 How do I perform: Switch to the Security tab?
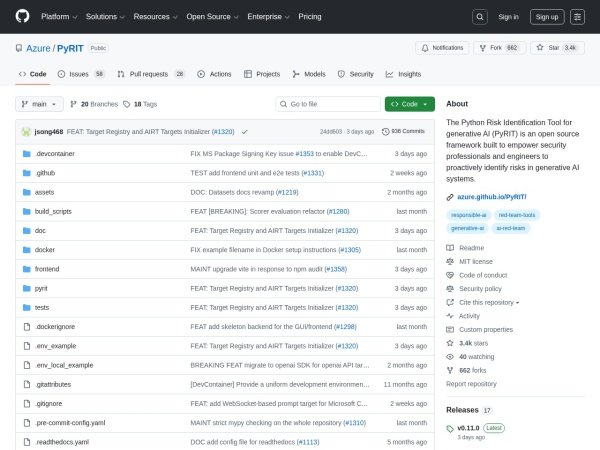(x=355, y=74)
